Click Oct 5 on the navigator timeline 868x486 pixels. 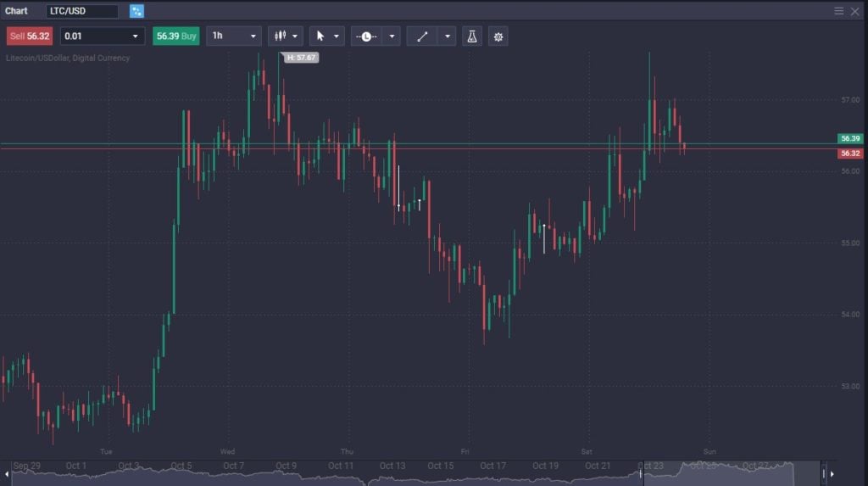click(181, 466)
